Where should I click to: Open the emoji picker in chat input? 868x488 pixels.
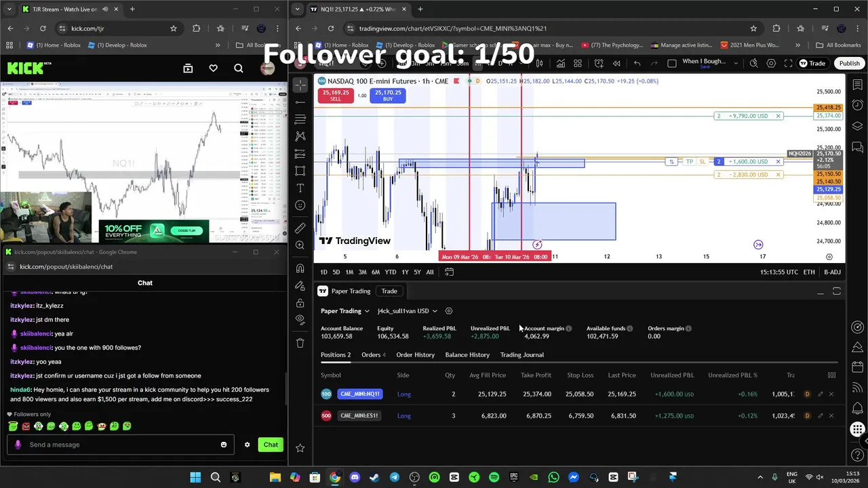pyautogui.click(x=224, y=445)
